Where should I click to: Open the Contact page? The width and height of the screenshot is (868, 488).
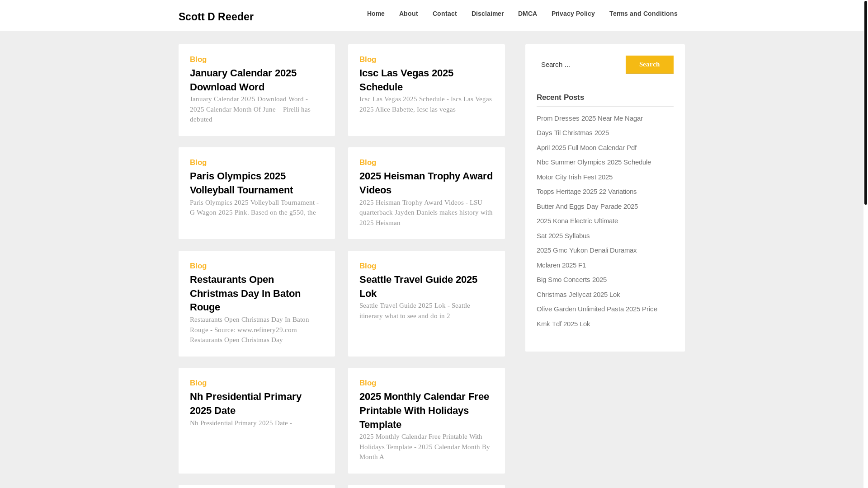coord(444,14)
